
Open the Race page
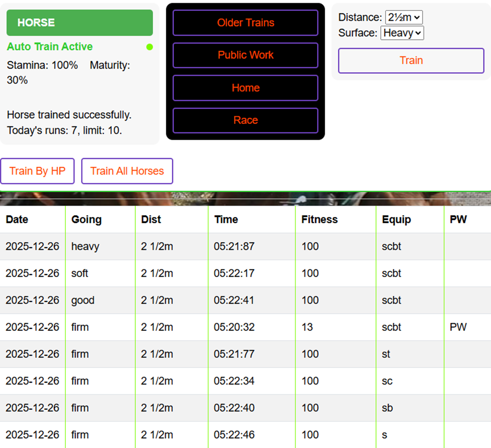click(245, 120)
